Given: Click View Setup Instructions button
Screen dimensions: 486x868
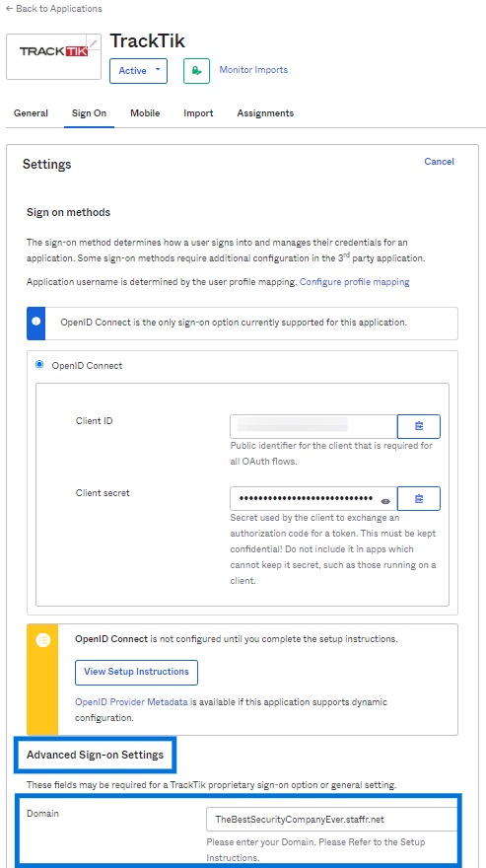Looking at the screenshot, I should pos(136,672).
